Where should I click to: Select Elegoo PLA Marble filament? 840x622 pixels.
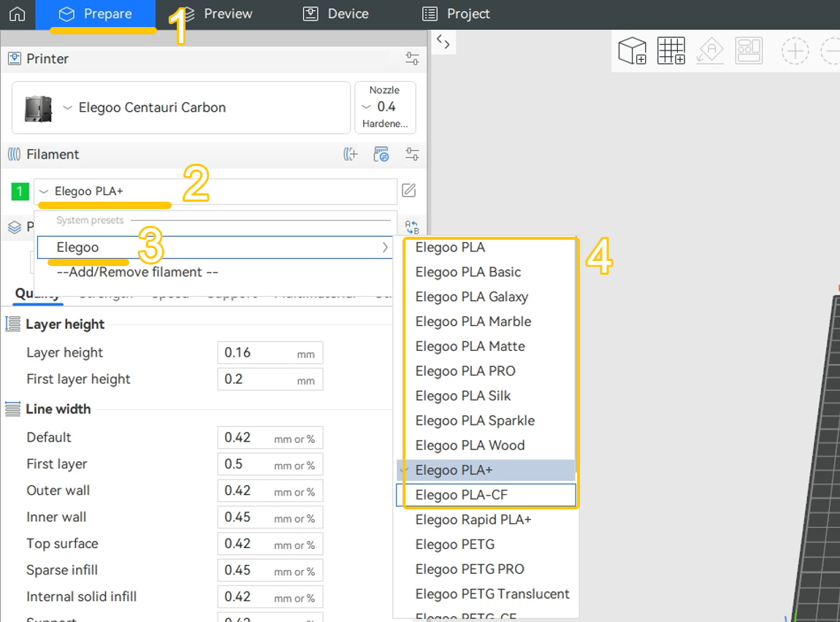(486, 321)
